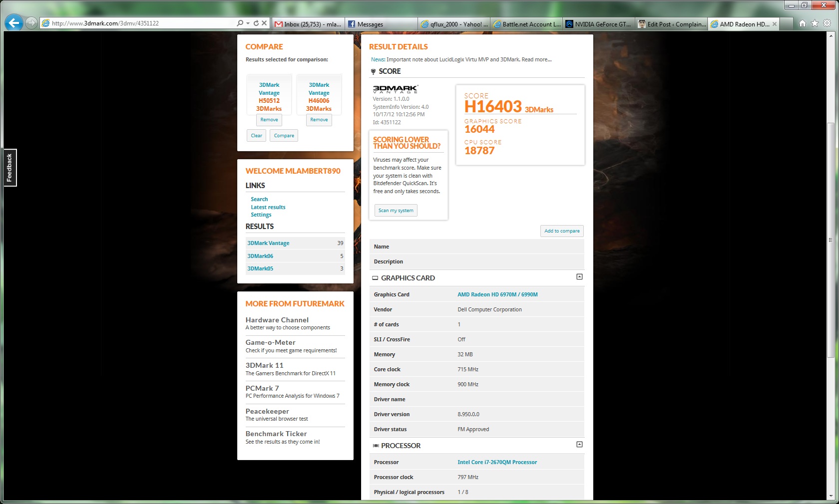
Task: Open the AMD Radeon HD 6970M link
Action: (x=497, y=294)
